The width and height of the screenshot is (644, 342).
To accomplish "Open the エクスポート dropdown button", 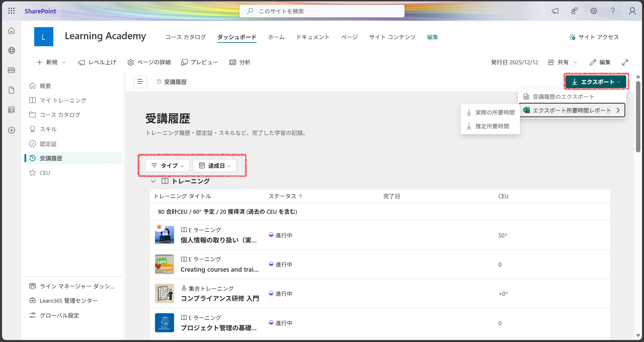I will 596,82.
